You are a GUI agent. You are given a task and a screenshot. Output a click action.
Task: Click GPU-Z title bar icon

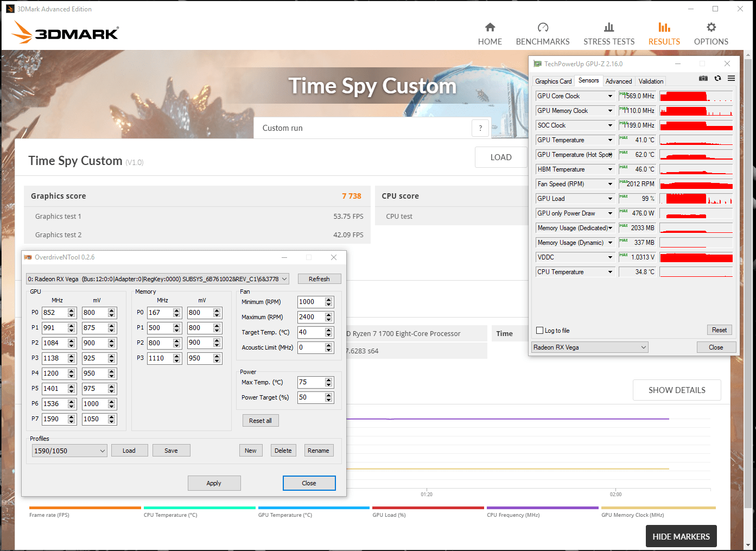pos(537,64)
